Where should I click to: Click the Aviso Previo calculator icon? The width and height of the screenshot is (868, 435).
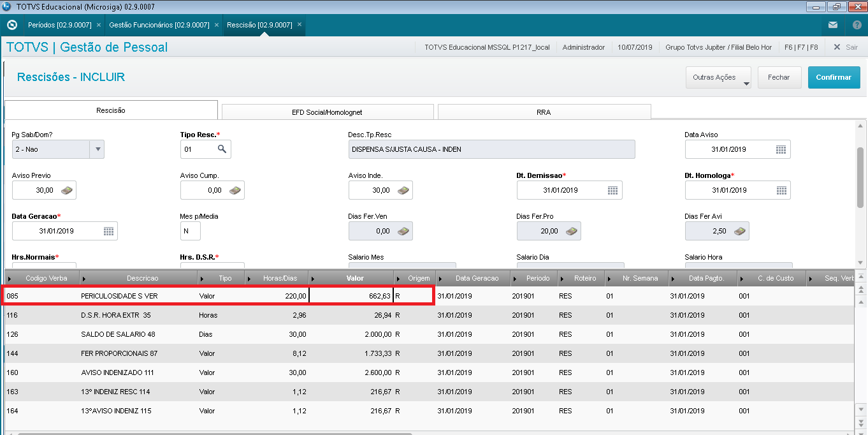(67, 190)
